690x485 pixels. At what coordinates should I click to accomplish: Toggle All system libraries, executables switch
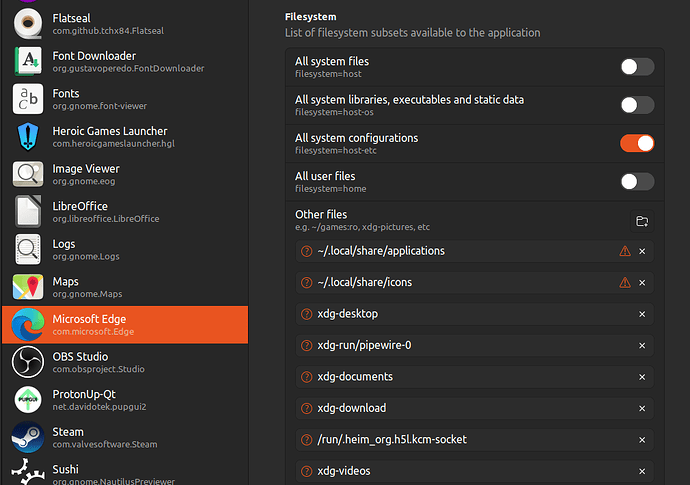tap(637, 105)
